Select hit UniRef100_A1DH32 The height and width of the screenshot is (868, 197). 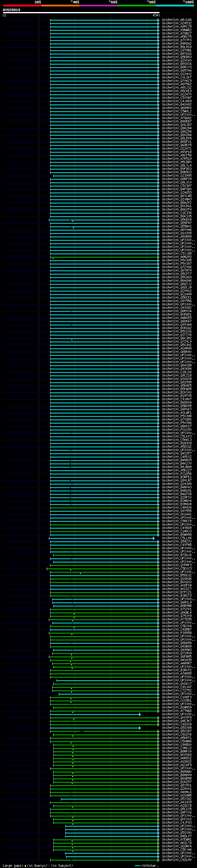[x=177, y=761]
